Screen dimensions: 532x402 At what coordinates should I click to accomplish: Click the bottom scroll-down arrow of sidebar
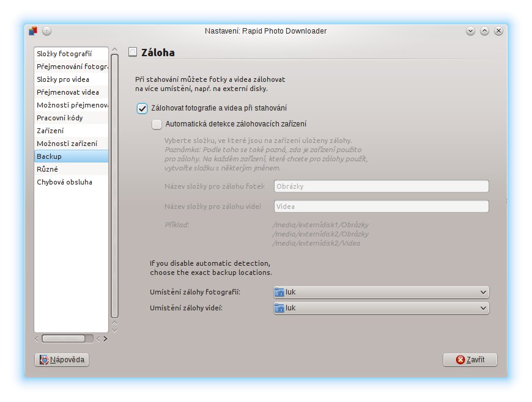(x=115, y=330)
